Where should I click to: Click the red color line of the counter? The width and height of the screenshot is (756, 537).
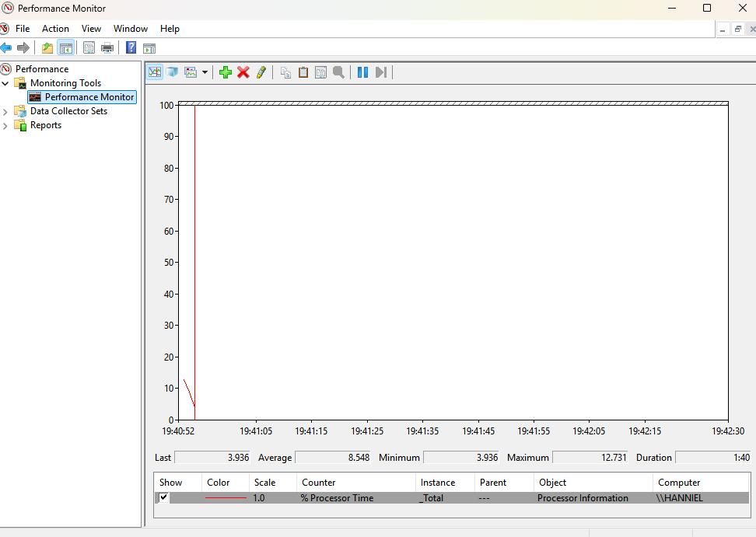pyautogui.click(x=226, y=497)
